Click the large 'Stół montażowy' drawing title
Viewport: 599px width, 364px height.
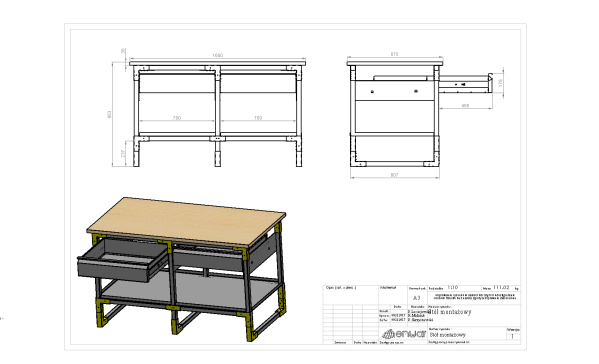point(450,312)
